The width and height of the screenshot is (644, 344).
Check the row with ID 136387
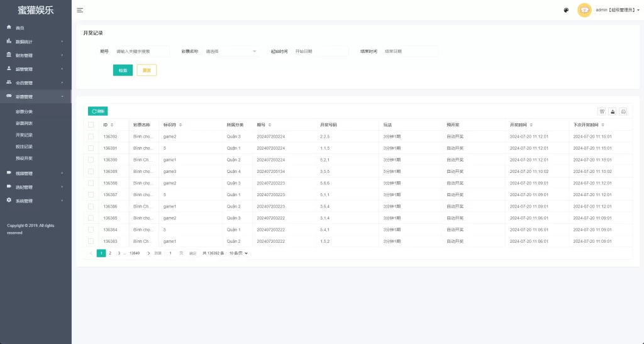91,194
